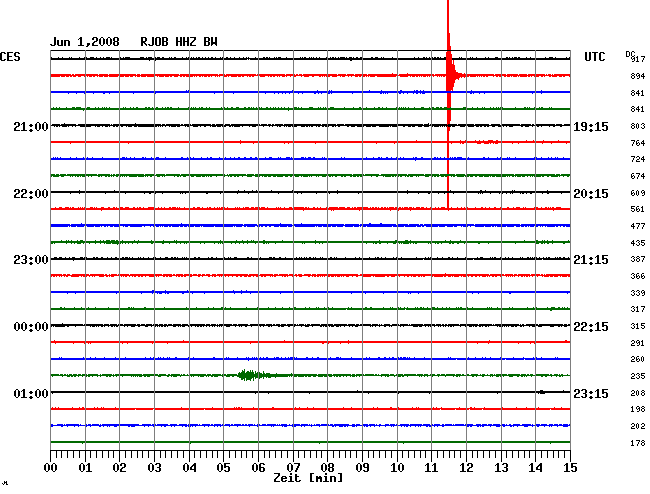Image resolution: width=650 pixels, height=494 pixels.
Task: Click the large red seismic spike burst
Action: (450, 75)
